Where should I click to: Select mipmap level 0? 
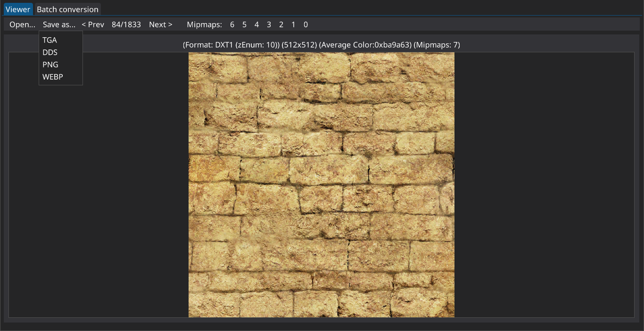click(305, 25)
